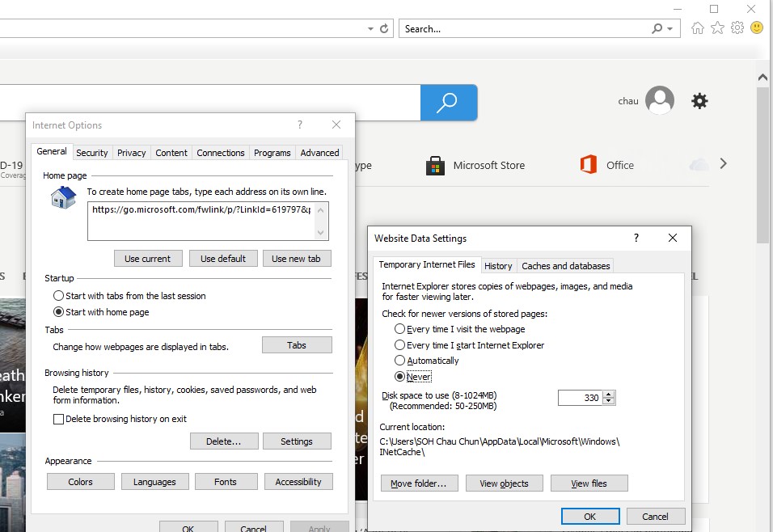Select the Never radio option

click(x=399, y=377)
